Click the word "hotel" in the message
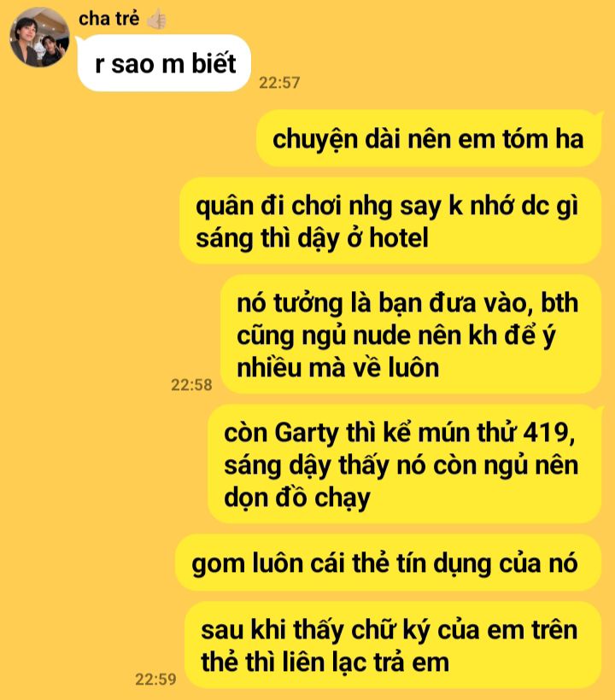Screen dimensions: 615x700 click(399, 237)
